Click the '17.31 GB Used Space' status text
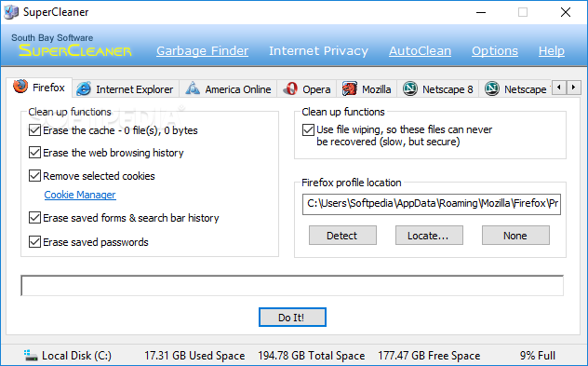This screenshot has width=588, height=366. click(x=194, y=356)
